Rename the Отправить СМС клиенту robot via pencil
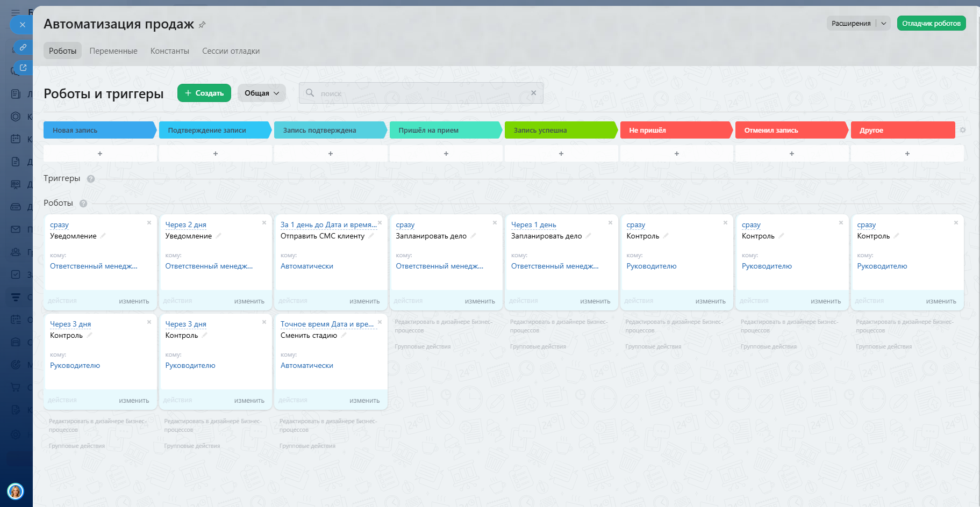Screen dimensions: 980x507 [x=371, y=236]
